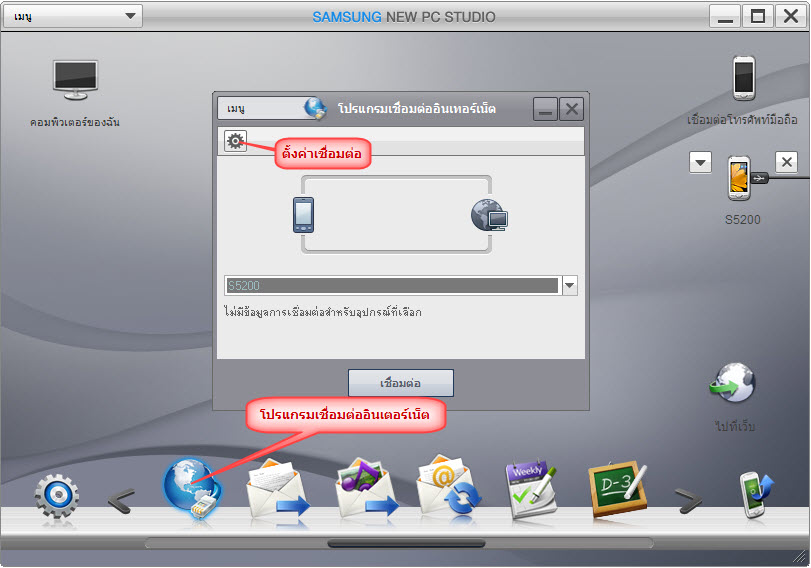The height and width of the screenshot is (568, 811).
Task: Open settings gear in bottom dock
Action: [57, 496]
